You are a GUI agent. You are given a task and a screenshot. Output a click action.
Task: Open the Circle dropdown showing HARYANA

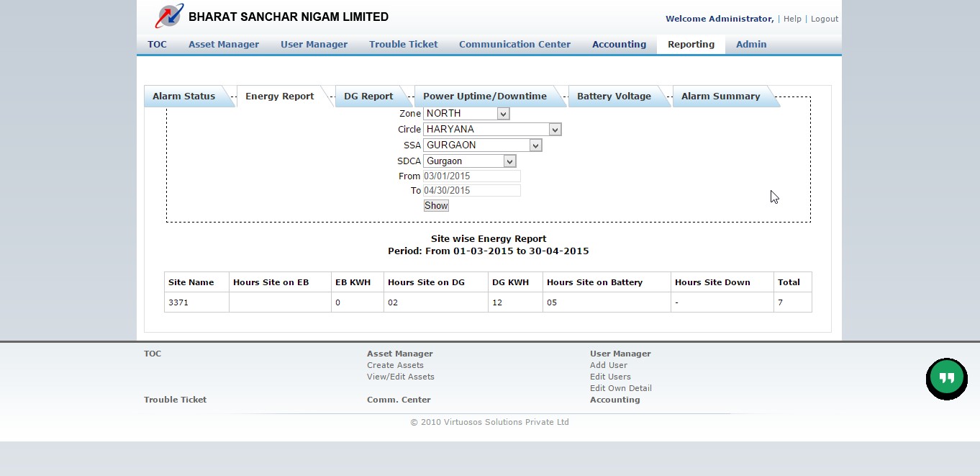point(554,129)
